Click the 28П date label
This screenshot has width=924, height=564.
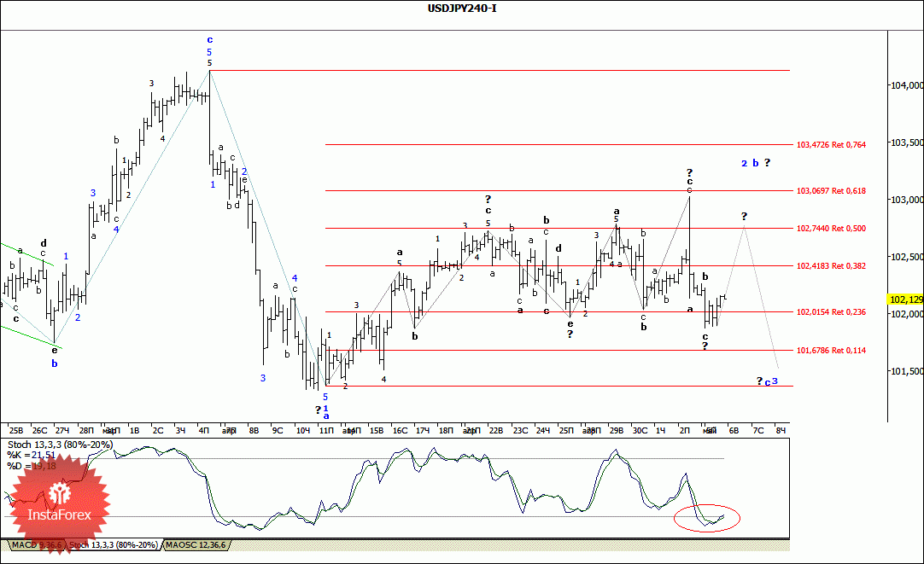[86, 430]
